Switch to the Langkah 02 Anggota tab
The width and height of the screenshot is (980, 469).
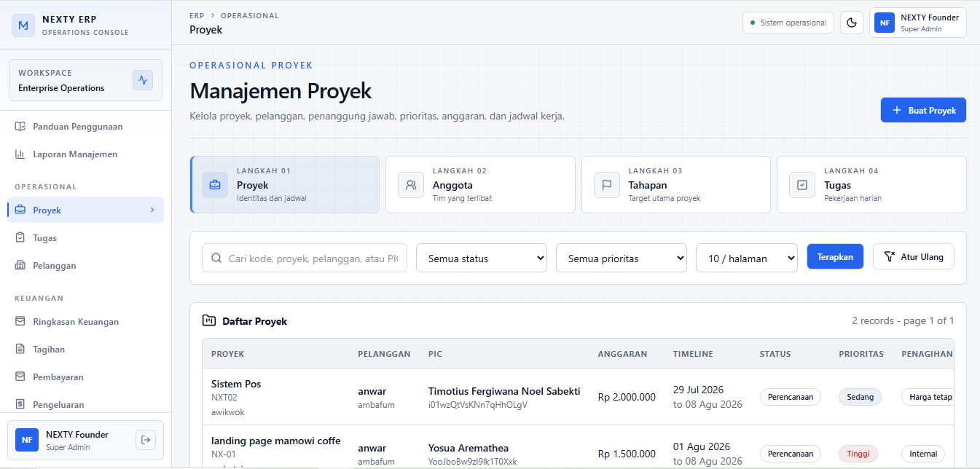click(x=480, y=185)
